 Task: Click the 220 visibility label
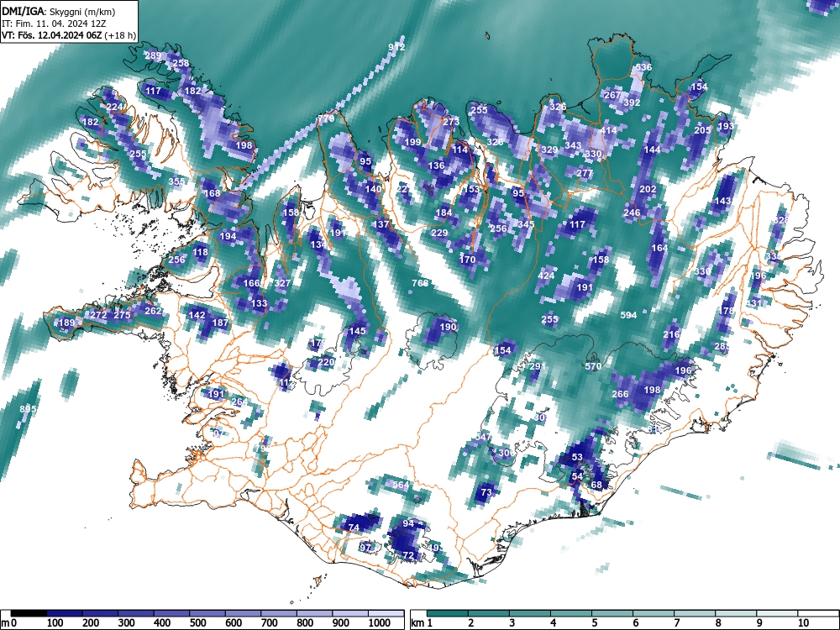(x=326, y=362)
